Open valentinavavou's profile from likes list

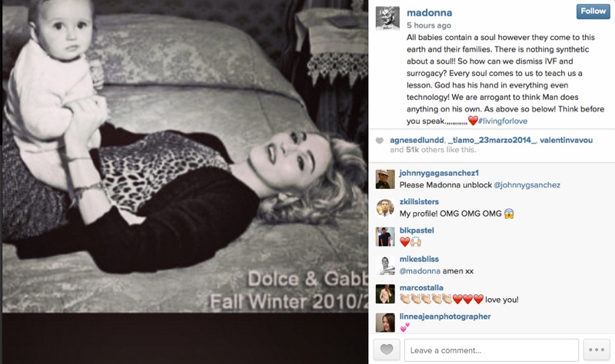pyautogui.click(x=566, y=140)
